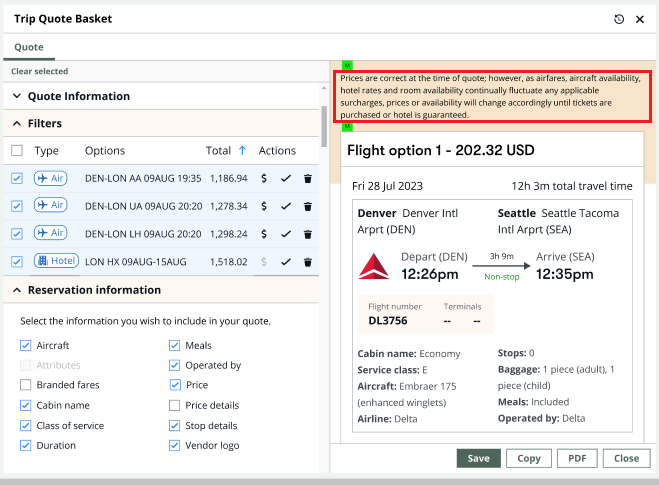Enable the Price details checkbox
This screenshot has width=659, height=485.
176,406
